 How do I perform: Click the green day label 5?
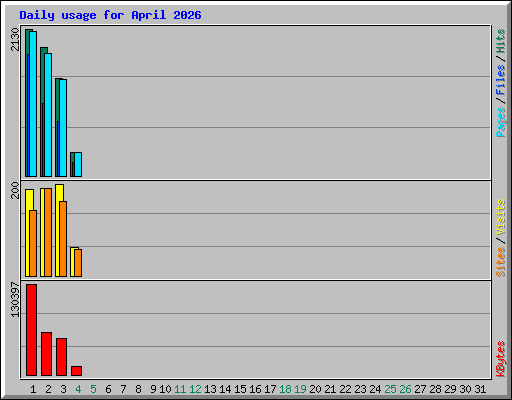pyautogui.click(x=93, y=389)
